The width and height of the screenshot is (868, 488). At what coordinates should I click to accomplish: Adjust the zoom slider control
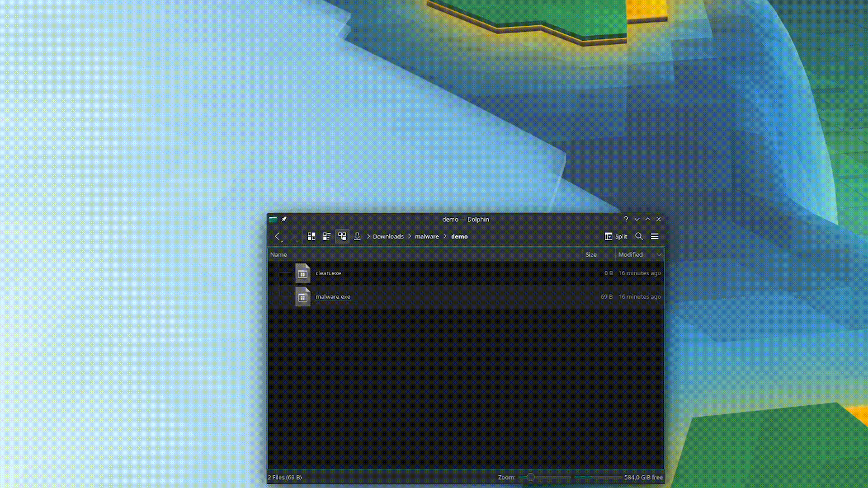(x=530, y=477)
